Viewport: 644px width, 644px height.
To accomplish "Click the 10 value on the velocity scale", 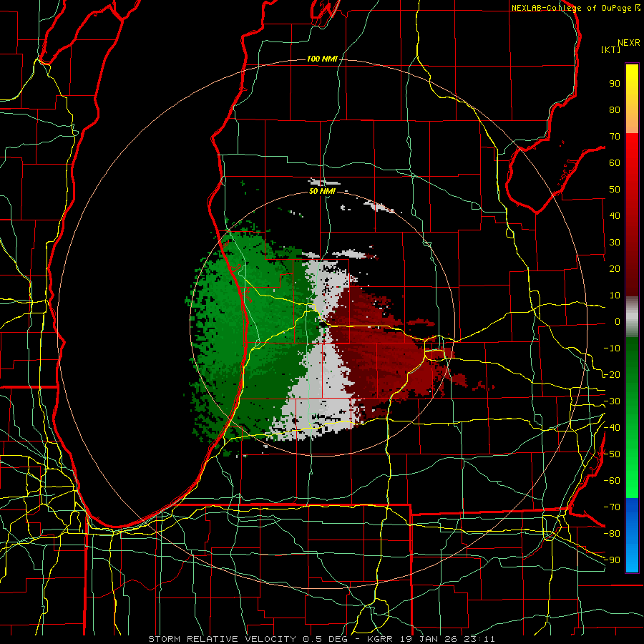I will pos(615,296).
